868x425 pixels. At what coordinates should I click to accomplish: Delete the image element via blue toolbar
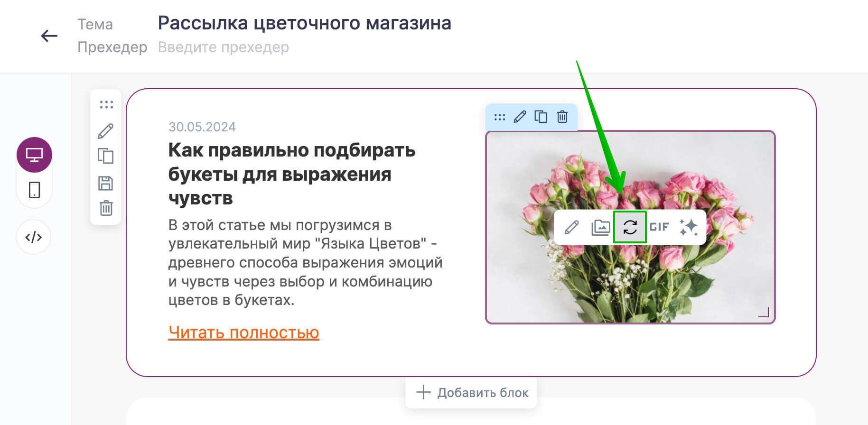point(562,117)
